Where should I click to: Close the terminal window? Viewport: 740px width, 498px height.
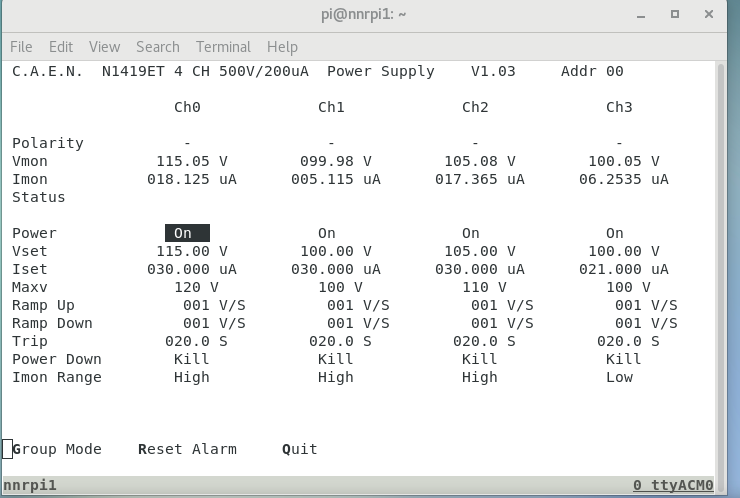709,15
